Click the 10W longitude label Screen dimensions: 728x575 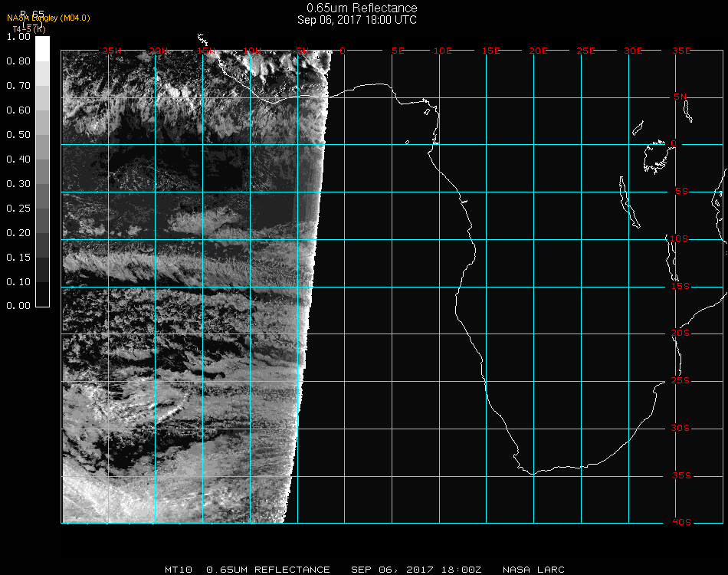[252, 51]
